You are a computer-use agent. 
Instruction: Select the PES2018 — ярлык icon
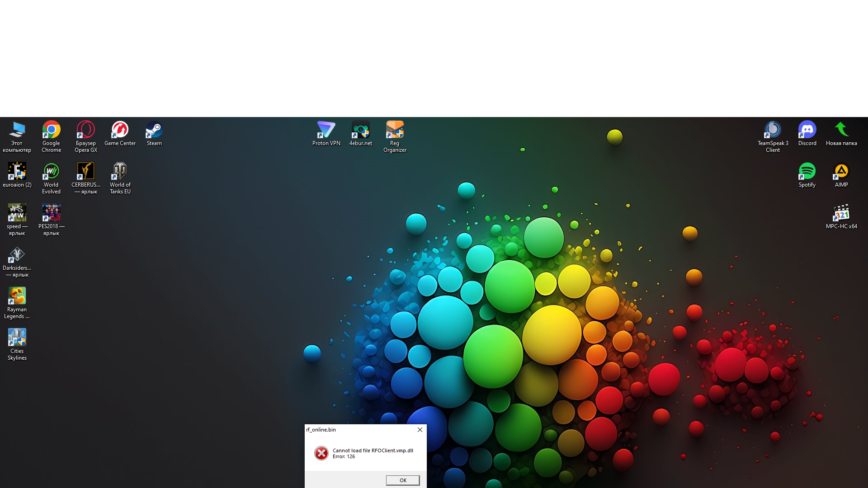click(51, 220)
